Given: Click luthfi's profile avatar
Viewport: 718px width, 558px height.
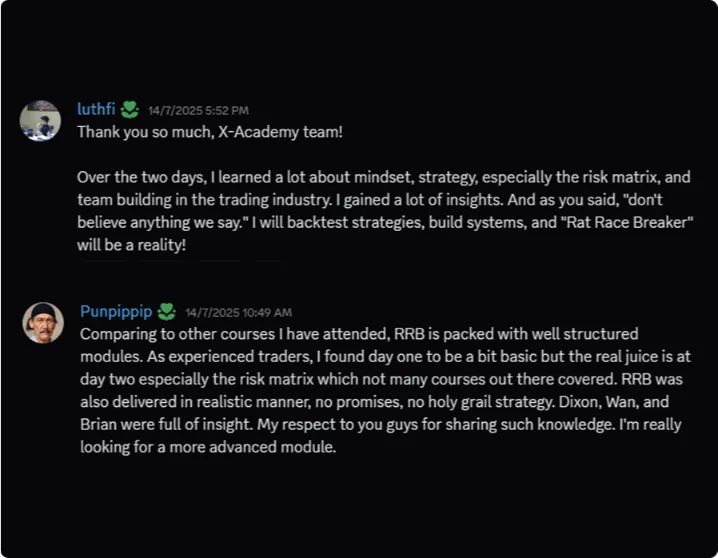Looking at the screenshot, I should pos(40,120).
